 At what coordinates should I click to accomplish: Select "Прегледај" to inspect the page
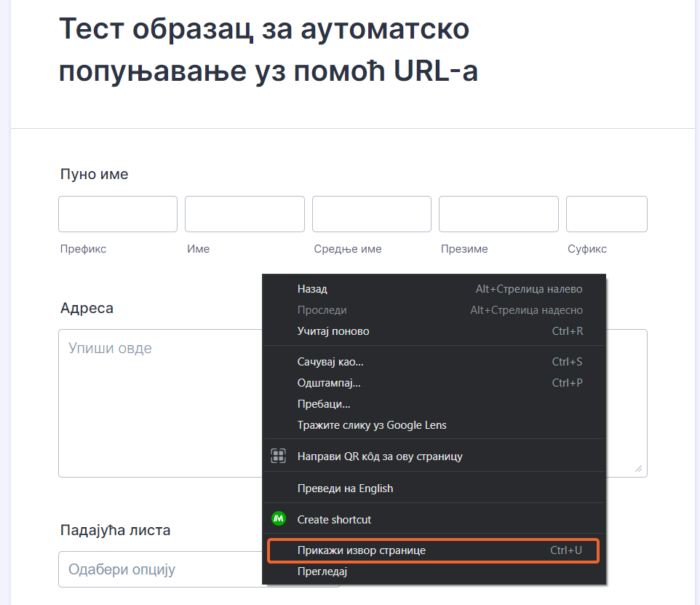[x=322, y=572]
